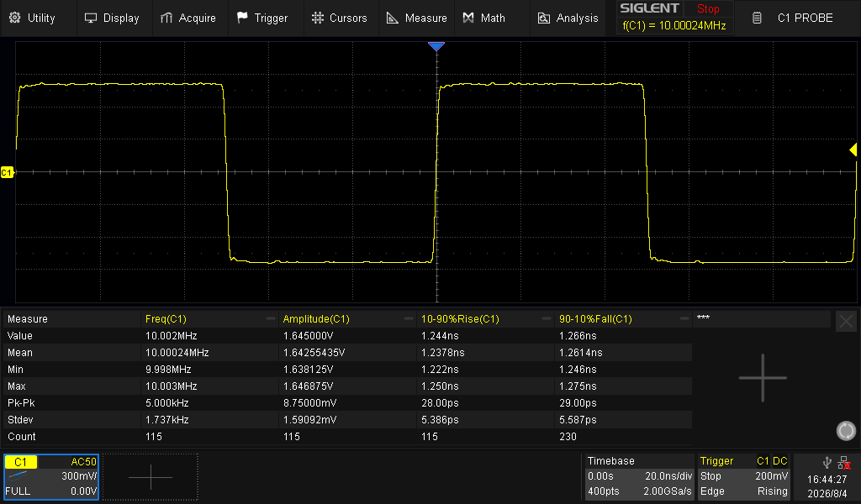Click the 20.0ns/div timebase value
The width and height of the screenshot is (861, 504).
click(668, 476)
